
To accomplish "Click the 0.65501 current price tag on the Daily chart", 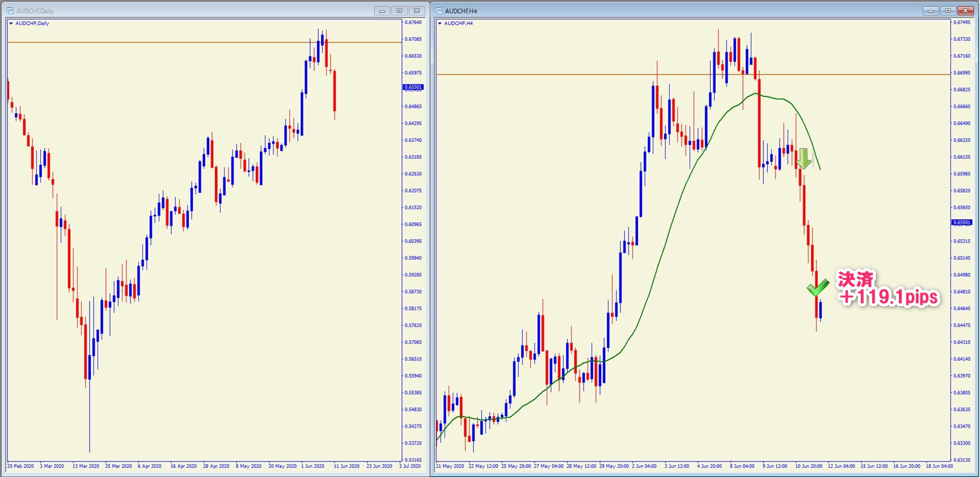I will tap(413, 87).
